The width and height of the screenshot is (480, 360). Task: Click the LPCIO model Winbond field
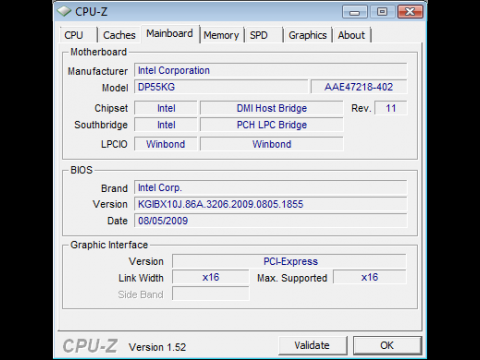tap(272, 144)
